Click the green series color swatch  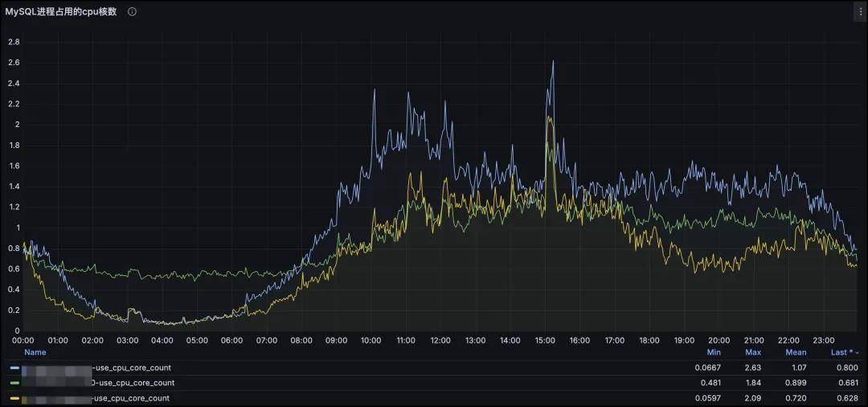(14, 383)
